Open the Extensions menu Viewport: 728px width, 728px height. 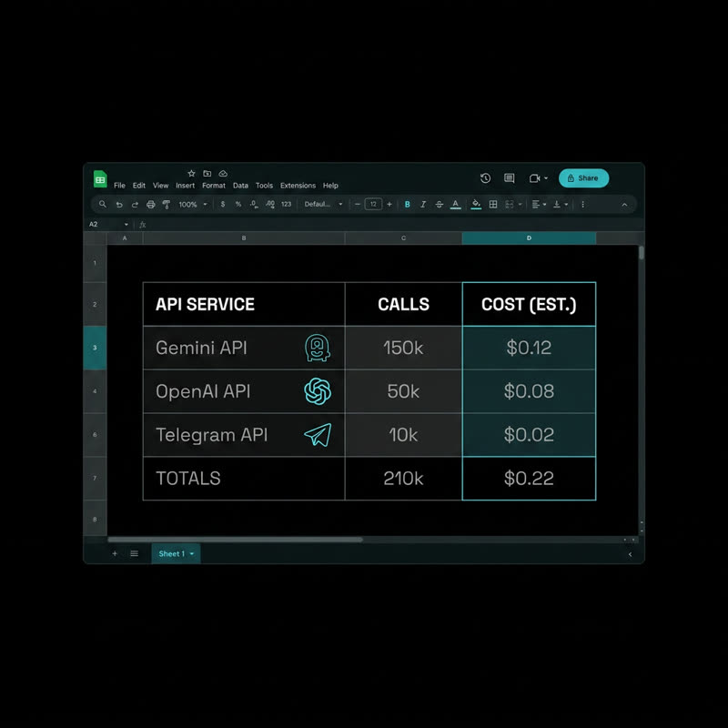(x=298, y=186)
